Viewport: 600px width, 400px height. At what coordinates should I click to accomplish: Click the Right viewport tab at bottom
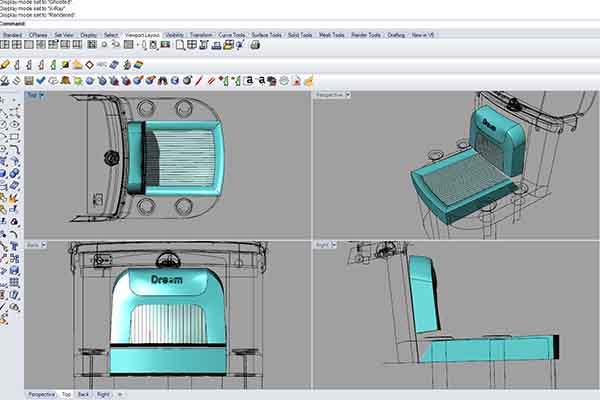click(104, 394)
